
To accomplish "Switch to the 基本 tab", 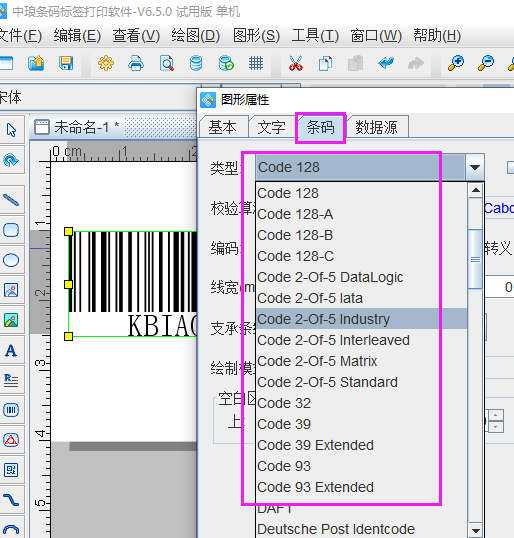I will pyautogui.click(x=223, y=127).
